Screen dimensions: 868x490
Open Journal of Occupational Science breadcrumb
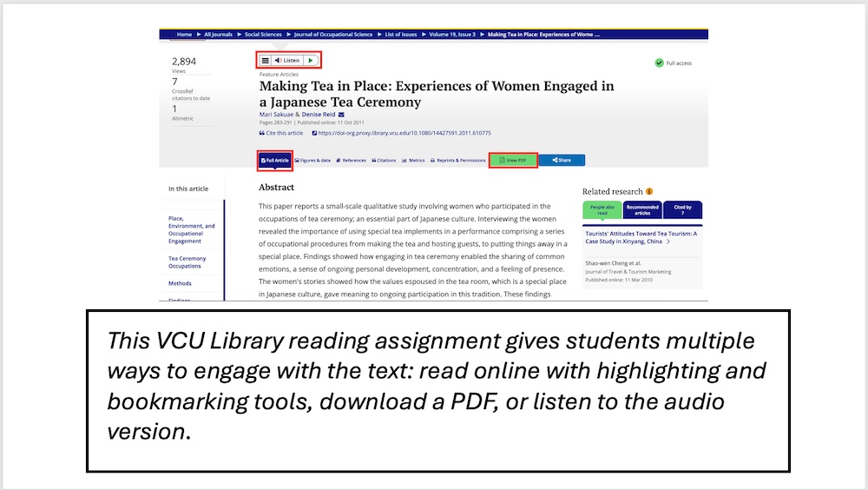pos(333,35)
